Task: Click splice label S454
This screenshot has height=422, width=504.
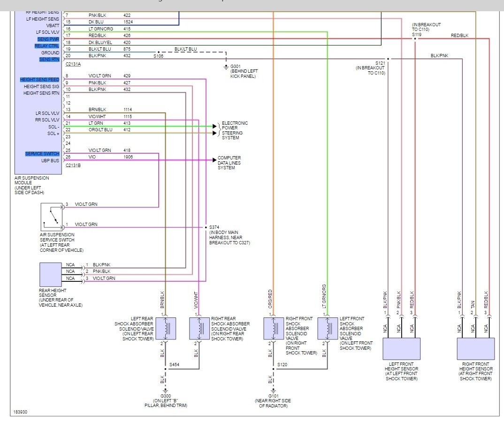Action: tap(174, 364)
